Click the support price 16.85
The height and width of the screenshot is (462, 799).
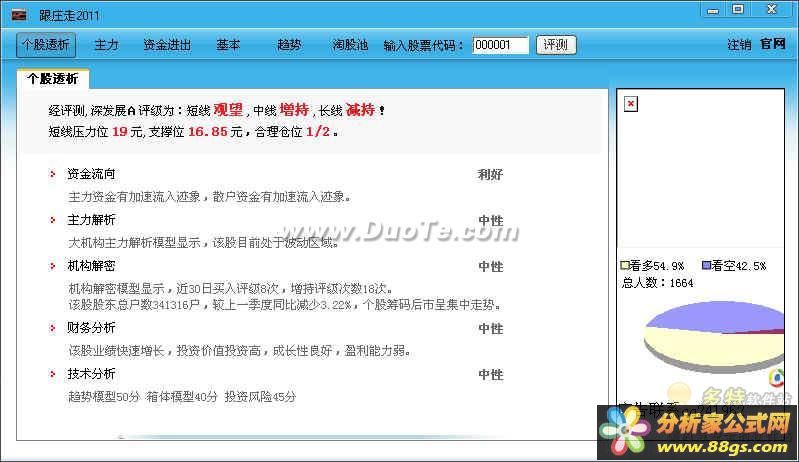pyautogui.click(x=208, y=132)
